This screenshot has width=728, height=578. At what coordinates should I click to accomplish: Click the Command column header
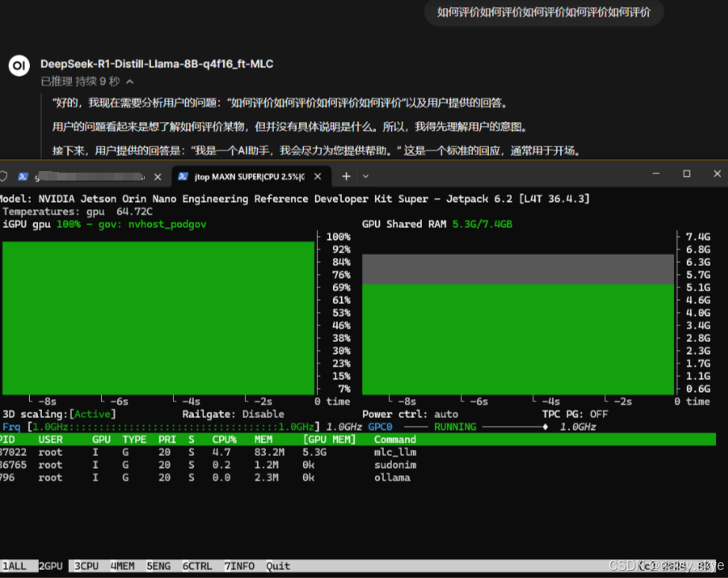[395, 439]
